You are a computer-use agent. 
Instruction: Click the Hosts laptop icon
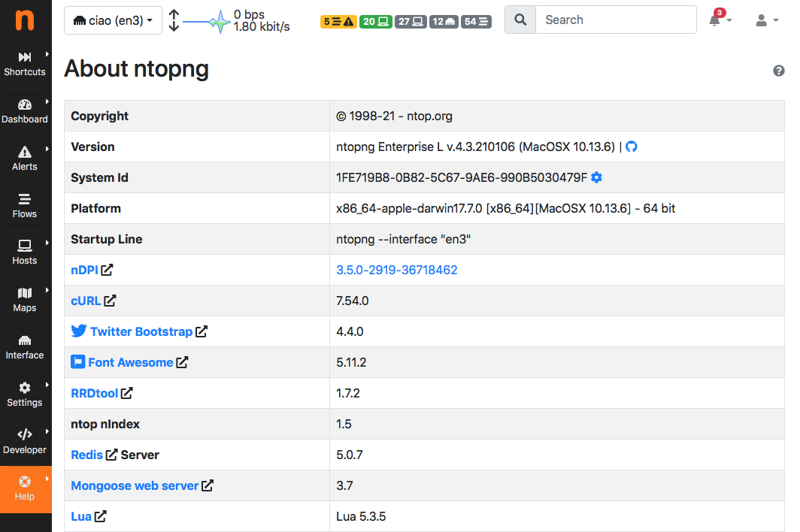(25, 246)
